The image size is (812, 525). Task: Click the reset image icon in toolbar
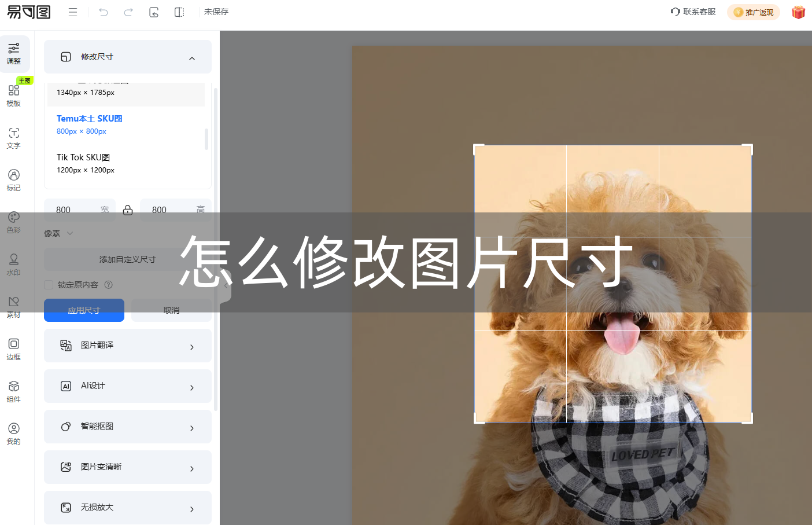point(154,12)
